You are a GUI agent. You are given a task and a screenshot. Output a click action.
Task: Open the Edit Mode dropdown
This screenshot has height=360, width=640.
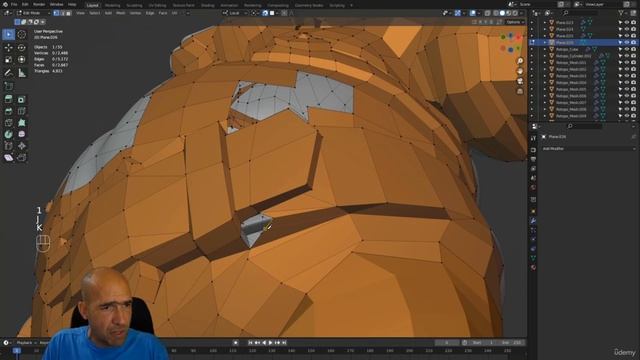[33, 13]
